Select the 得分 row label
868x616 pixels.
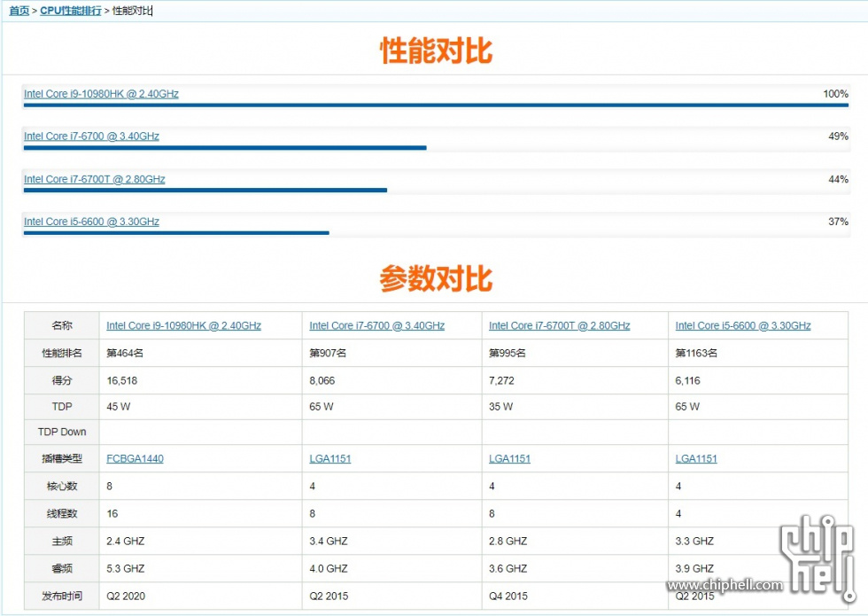pos(62,380)
